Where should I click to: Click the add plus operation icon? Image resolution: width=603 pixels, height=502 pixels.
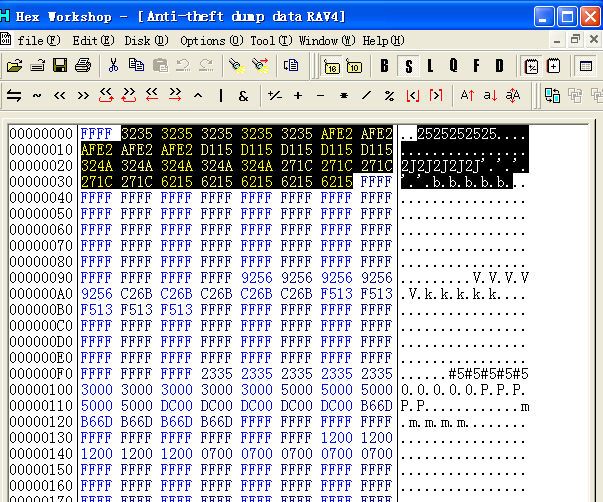pos(298,95)
